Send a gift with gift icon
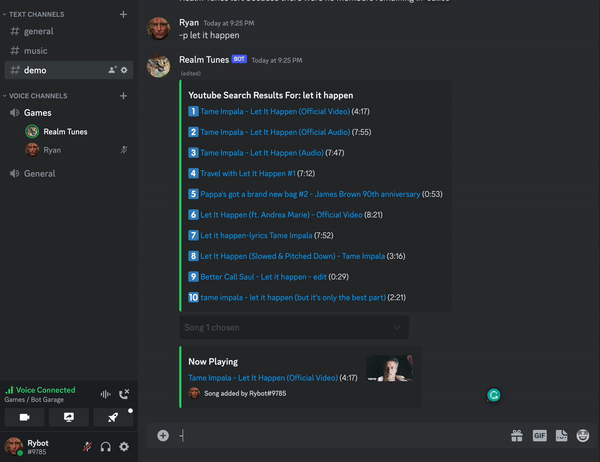 (517, 436)
